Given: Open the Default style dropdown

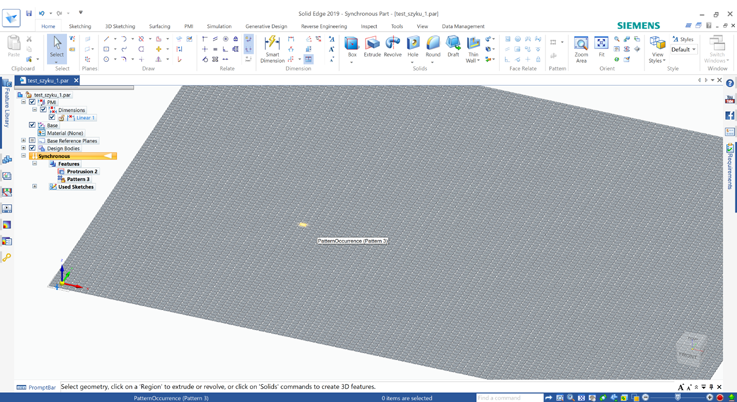Looking at the screenshot, I should (x=683, y=49).
